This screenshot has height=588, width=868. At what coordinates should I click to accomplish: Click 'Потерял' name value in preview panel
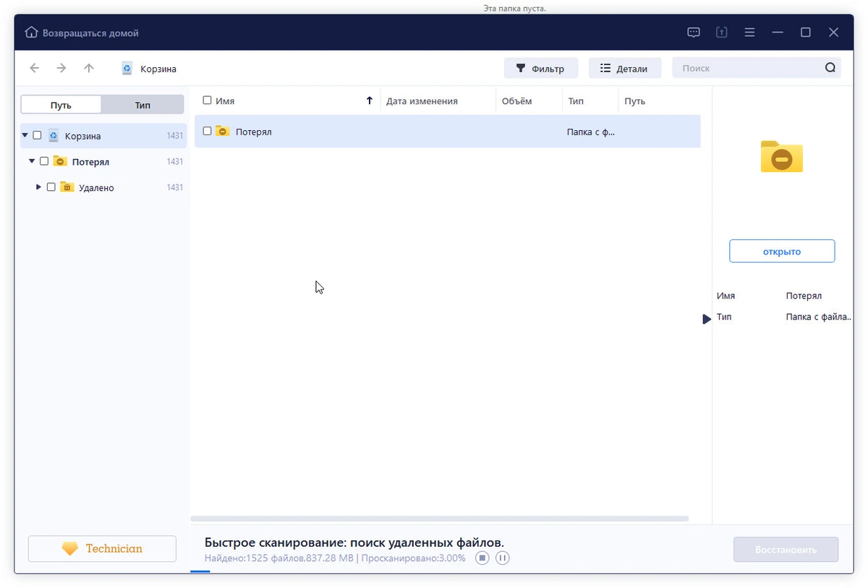point(804,296)
